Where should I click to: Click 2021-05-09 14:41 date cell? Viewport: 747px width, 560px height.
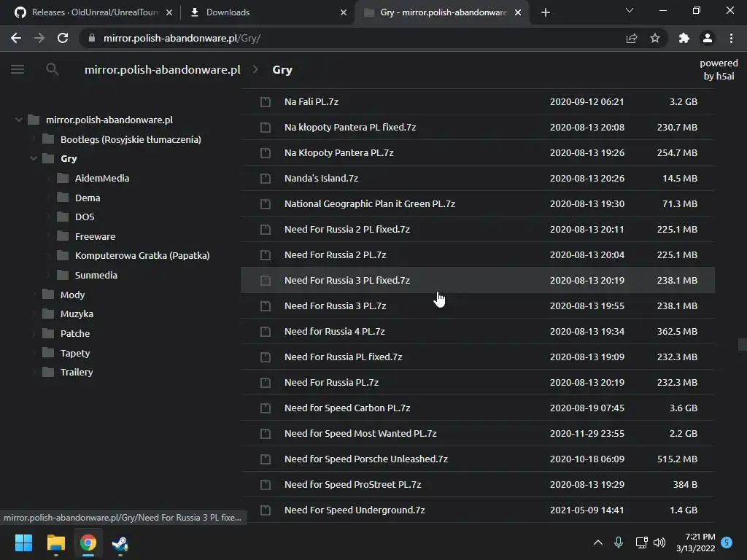[587, 510]
